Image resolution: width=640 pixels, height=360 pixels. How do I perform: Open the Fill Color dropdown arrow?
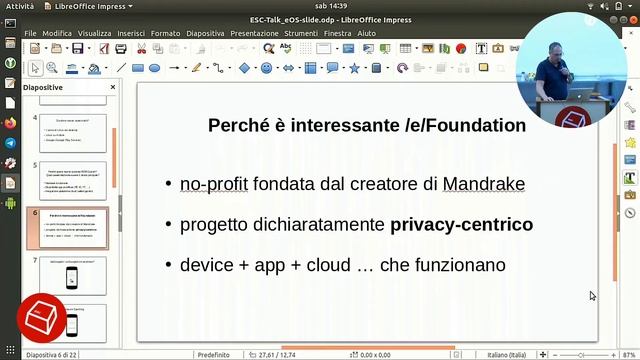click(x=106, y=68)
